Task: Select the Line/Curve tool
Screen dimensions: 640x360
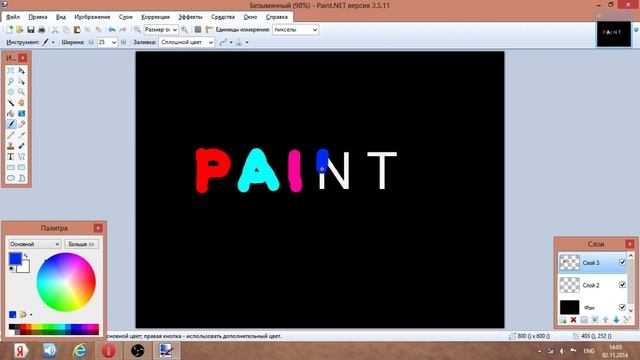Action: point(22,156)
